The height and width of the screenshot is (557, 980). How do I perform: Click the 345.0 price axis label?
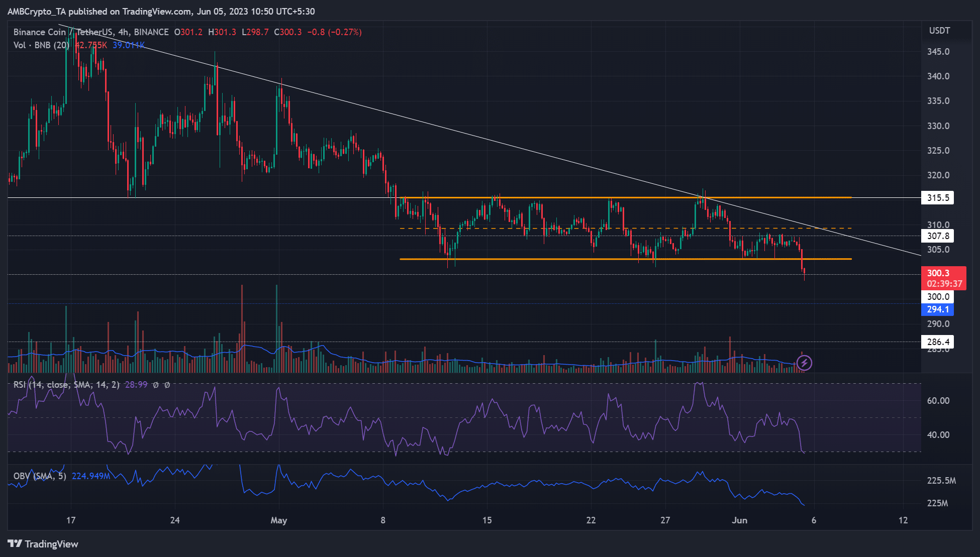[x=938, y=52]
